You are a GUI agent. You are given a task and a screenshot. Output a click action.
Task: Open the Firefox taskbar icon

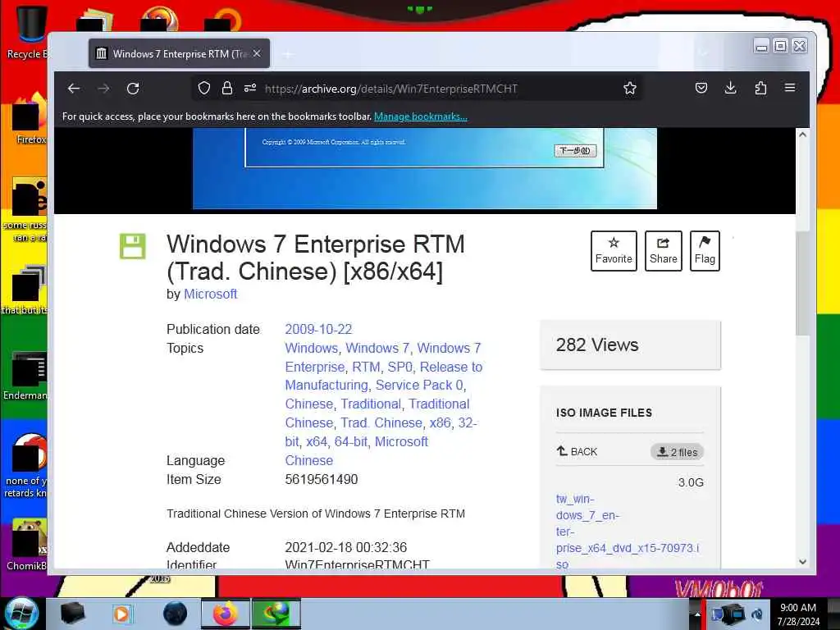click(x=225, y=614)
